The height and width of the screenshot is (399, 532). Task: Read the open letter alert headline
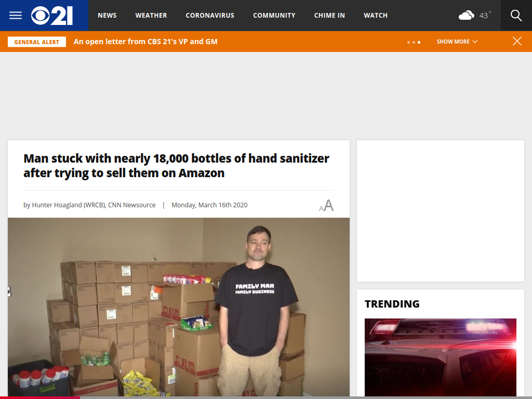point(145,42)
